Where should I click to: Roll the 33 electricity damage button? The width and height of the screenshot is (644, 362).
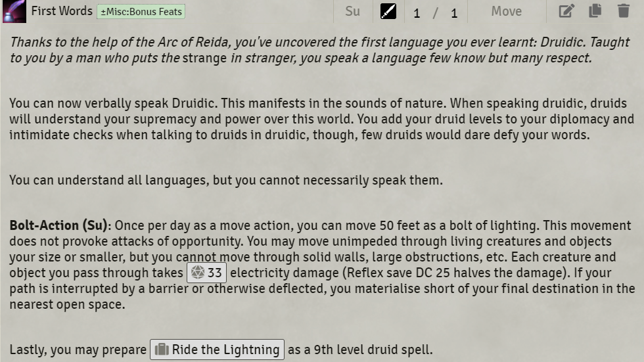[206, 273]
